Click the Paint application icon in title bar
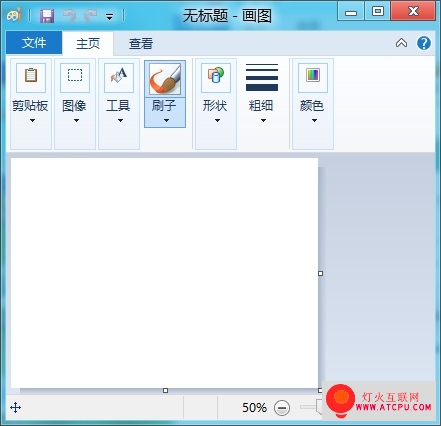 (x=14, y=15)
